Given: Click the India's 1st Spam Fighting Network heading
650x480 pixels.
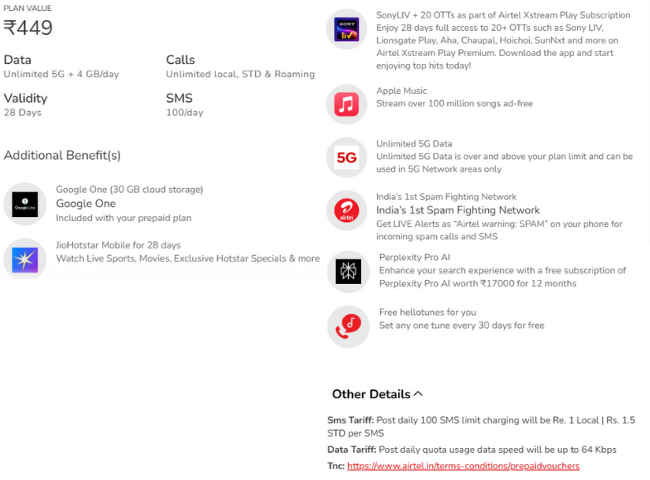Looking at the screenshot, I should click(x=458, y=210).
